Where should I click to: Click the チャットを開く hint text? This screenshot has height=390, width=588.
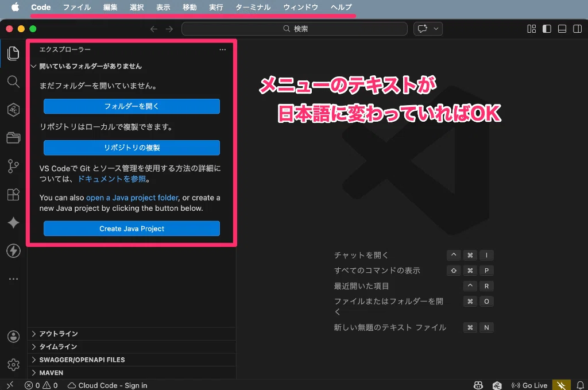click(361, 255)
